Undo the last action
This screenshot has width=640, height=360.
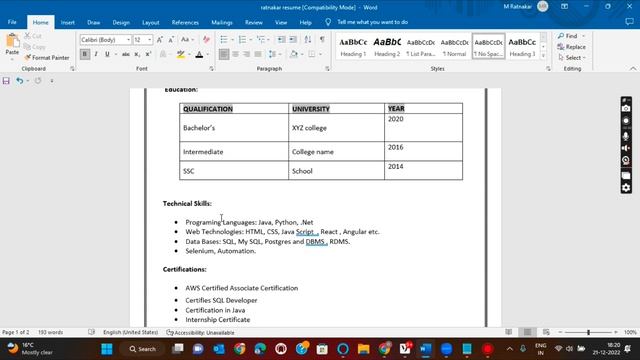click(20, 81)
